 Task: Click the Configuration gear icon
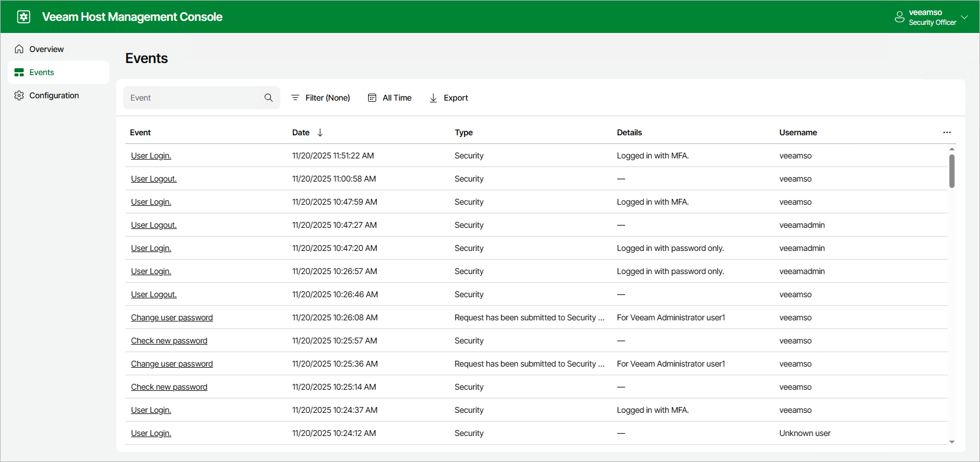coord(19,95)
